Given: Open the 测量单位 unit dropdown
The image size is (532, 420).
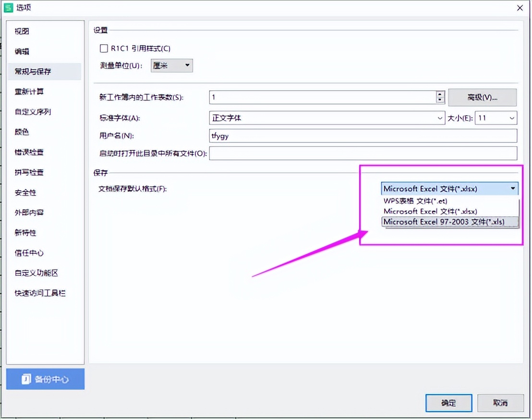Looking at the screenshot, I should 172,65.
